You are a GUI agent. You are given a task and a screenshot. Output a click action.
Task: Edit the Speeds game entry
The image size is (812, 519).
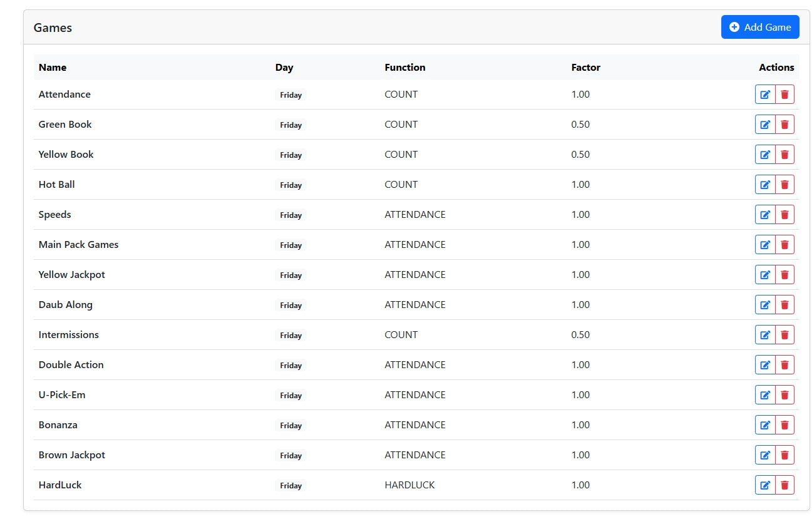(765, 215)
